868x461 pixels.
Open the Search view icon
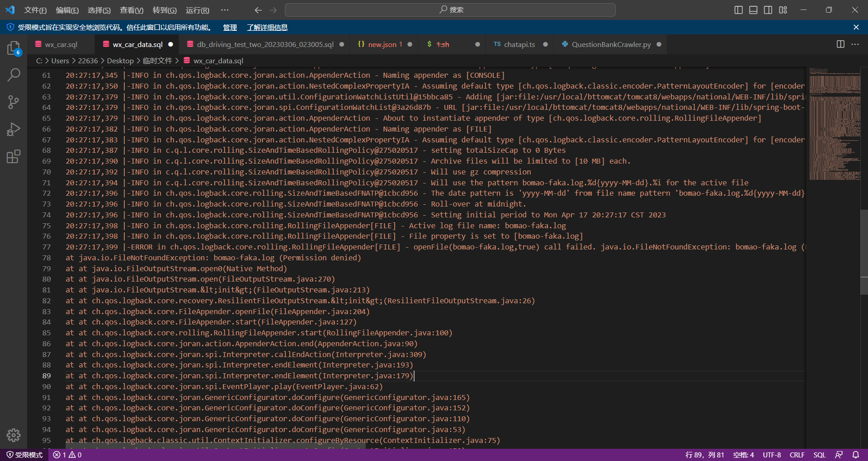(14, 75)
